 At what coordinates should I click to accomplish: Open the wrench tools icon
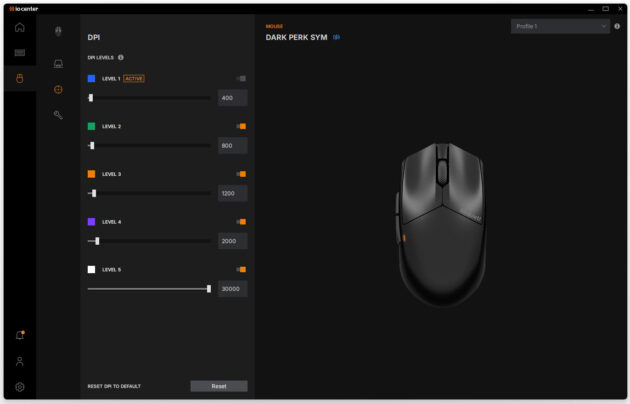click(58, 115)
